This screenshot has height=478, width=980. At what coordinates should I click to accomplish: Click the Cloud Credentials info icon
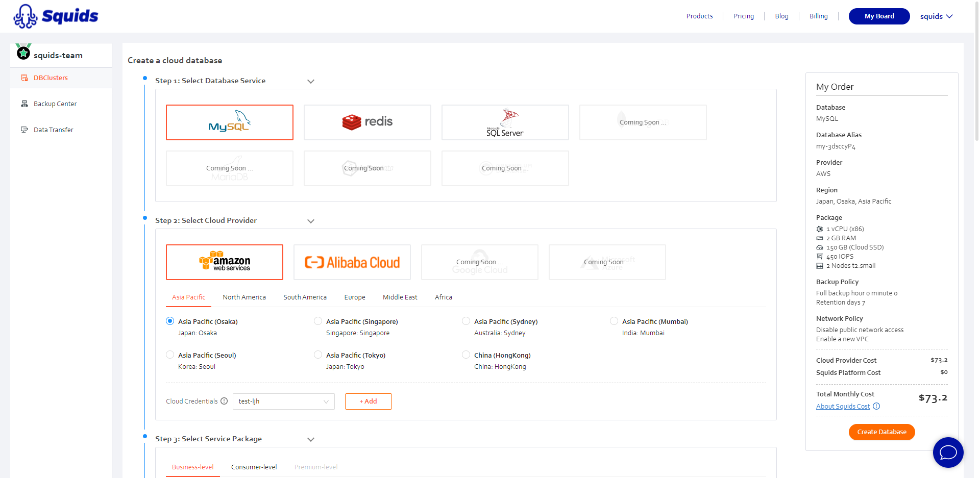pyautogui.click(x=224, y=401)
